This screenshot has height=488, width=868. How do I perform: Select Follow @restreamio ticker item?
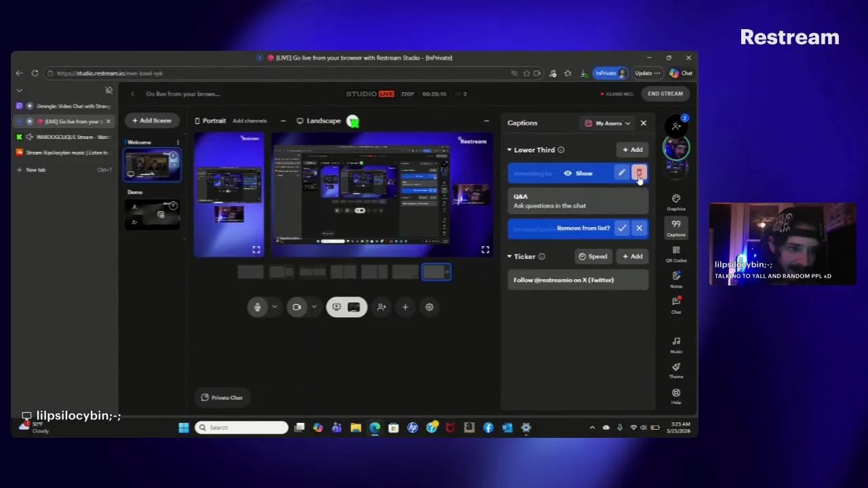[x=578, y=280]
